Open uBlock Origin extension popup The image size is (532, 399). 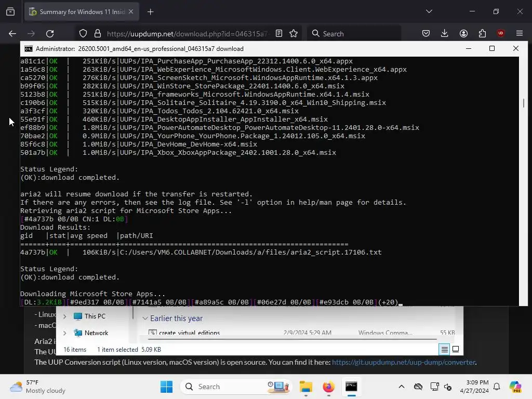coord(500,33)
